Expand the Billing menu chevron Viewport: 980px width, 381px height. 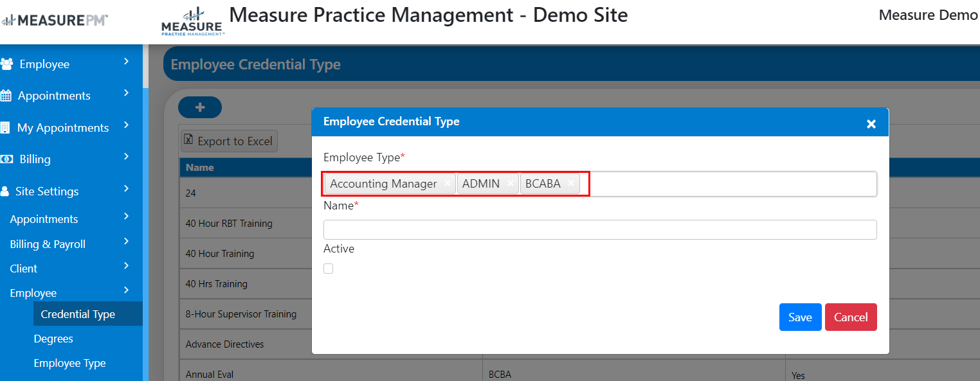[x=126, y=156]
